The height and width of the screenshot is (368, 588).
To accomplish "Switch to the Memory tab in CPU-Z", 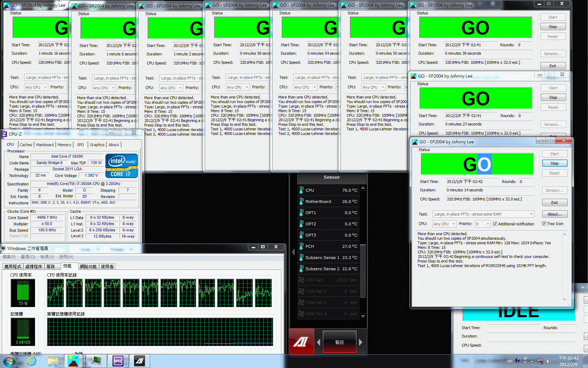I will (64, 145).
